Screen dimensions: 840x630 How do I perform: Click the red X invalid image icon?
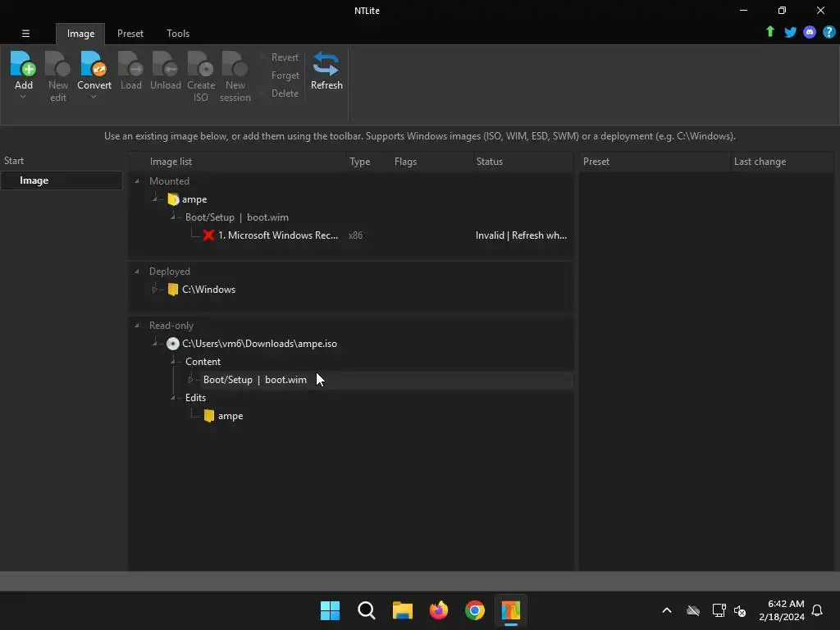coord(208,235)
